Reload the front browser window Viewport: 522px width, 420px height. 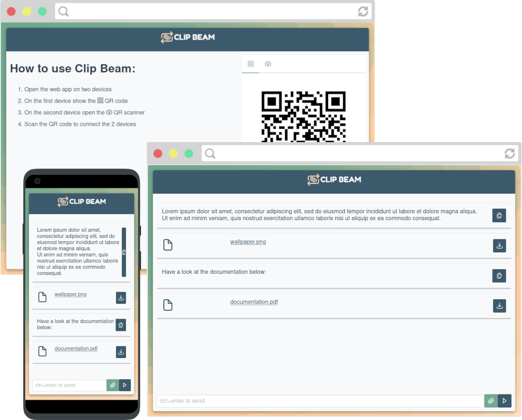(x=509, y=153)
